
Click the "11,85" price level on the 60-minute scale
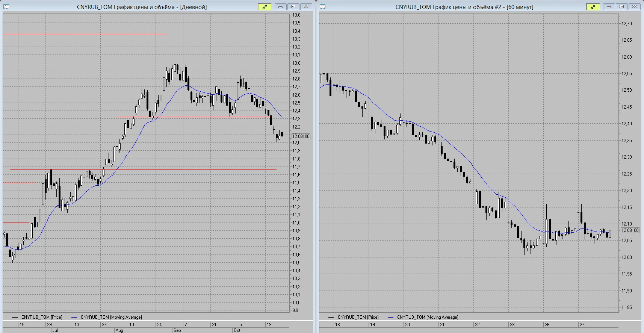point(626,307)
